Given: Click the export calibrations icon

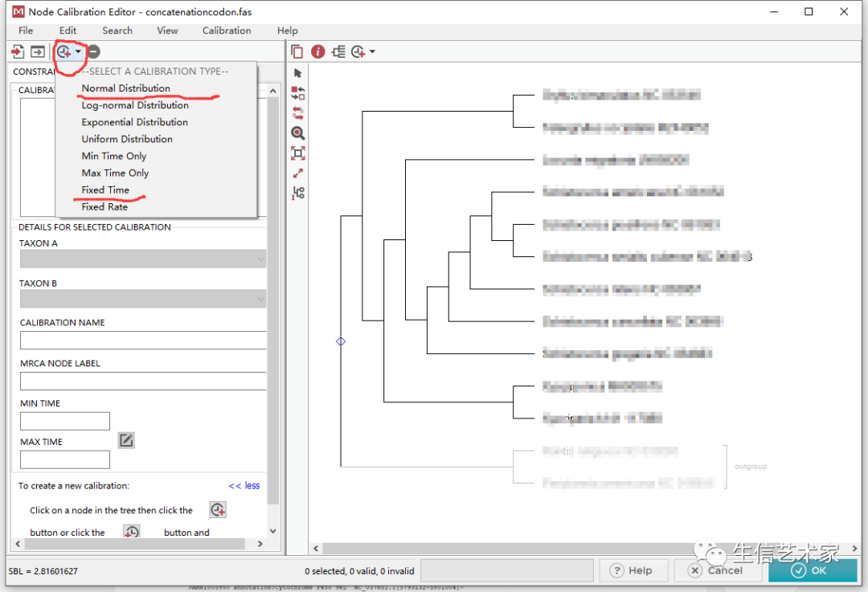Looking at the screenshot, I should coord(37,51).
